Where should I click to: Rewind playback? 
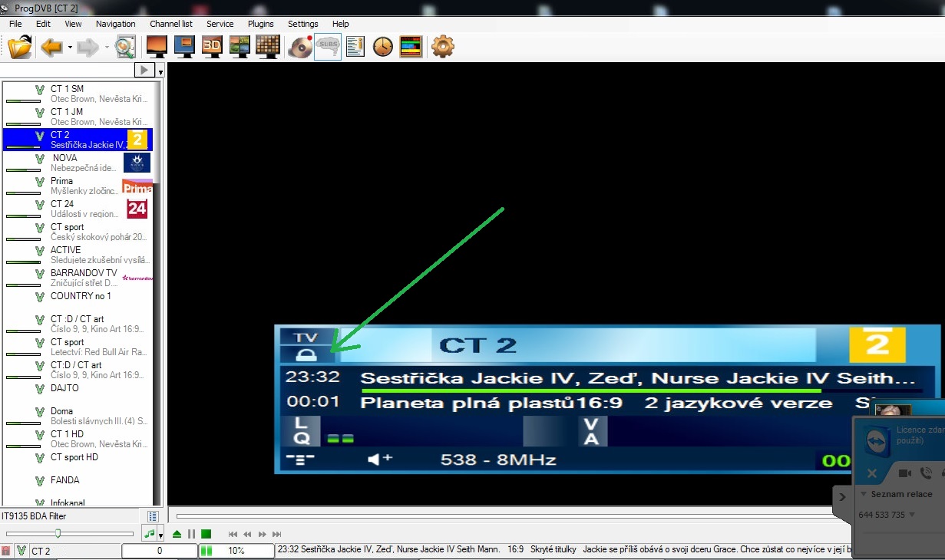(247, 534)
